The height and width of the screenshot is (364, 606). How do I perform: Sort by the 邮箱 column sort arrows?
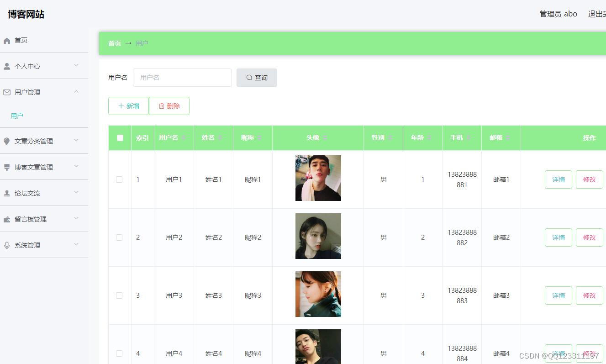click(508, 138)
